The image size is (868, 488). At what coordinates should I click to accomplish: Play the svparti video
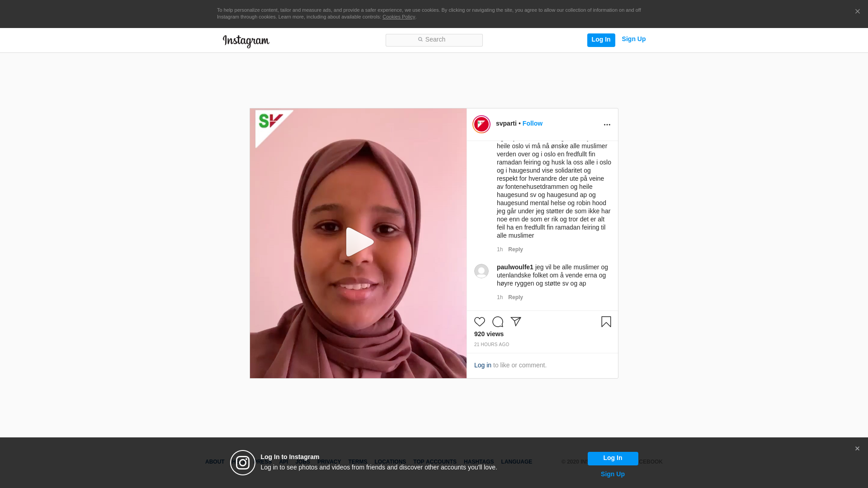tap(360, 242)
